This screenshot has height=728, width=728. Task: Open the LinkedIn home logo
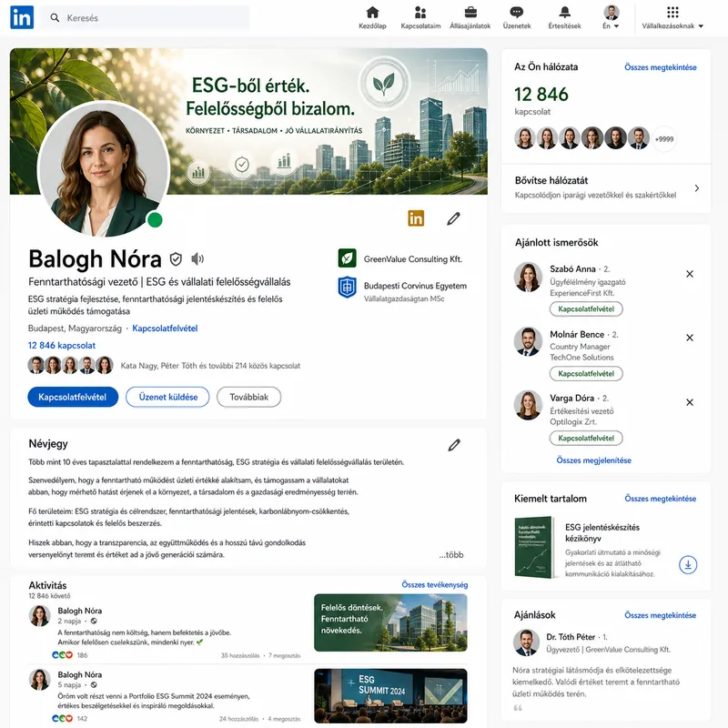pyautogui.click(x=22, y=17)
